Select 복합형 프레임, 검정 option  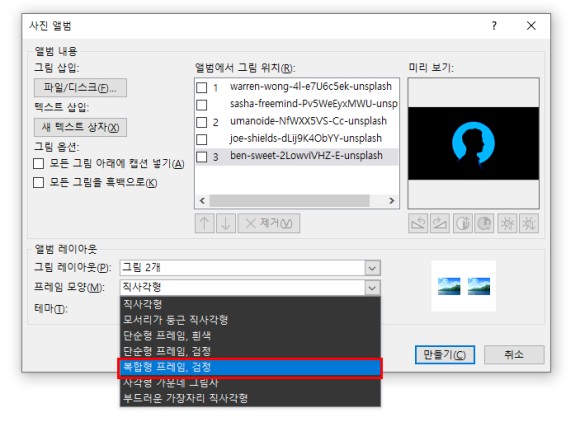click(x=250, y=367)
